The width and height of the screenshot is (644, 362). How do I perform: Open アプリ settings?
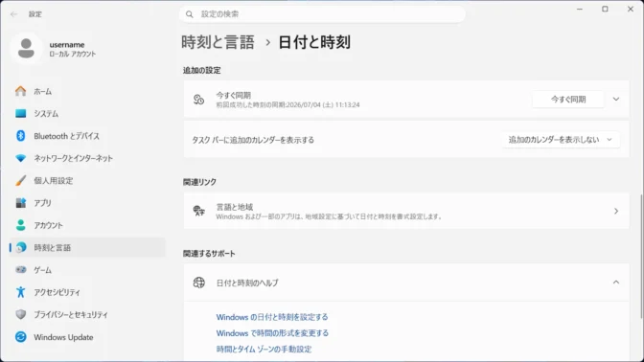(x=87, y=203)
